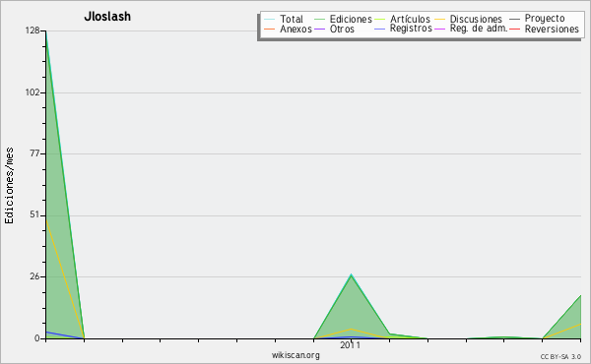Click the cyan Total legend line
The height and width of the screenshot is (364, 591).
point(270,20)
